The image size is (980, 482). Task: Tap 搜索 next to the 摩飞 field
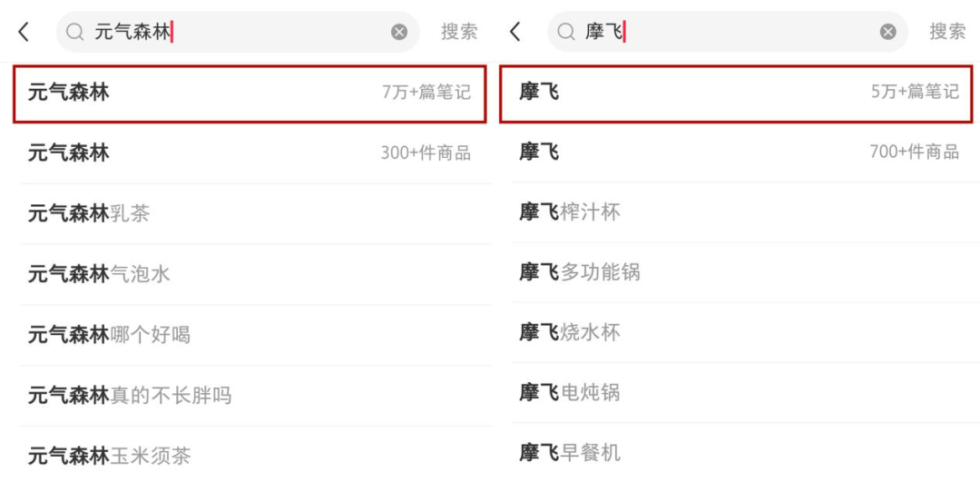947,32
